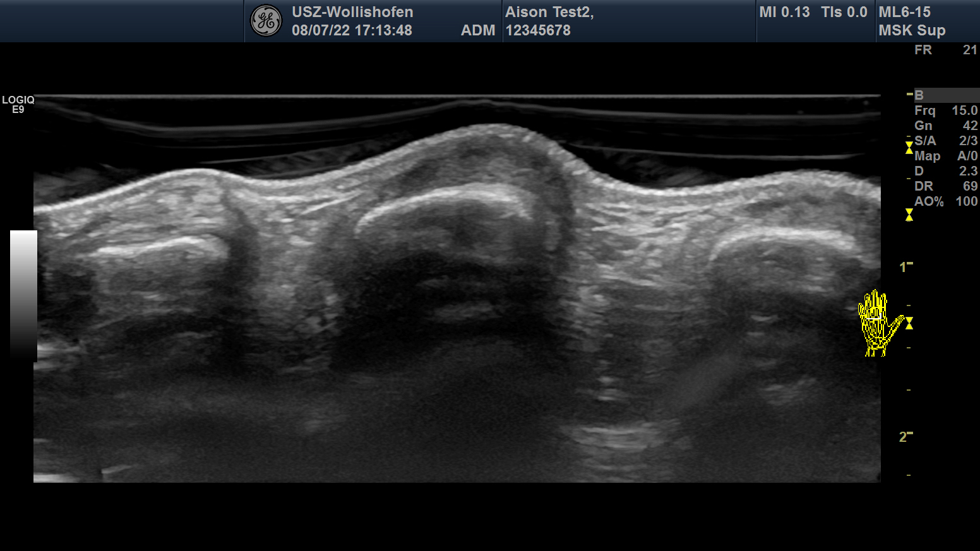This screenshot has height=551, width=980.
Task: Click the 2 cm depth scale marker
Action: click(904, 437)
